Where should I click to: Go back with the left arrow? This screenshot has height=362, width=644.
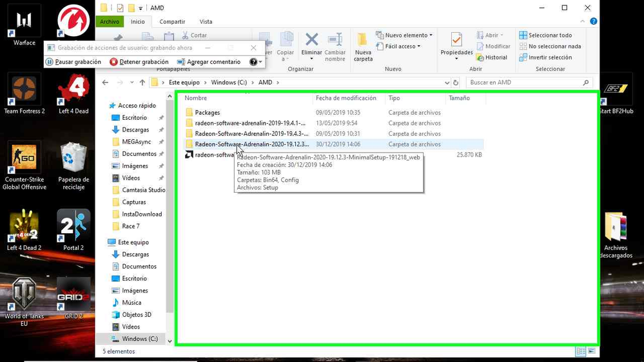tap(105, 82)
